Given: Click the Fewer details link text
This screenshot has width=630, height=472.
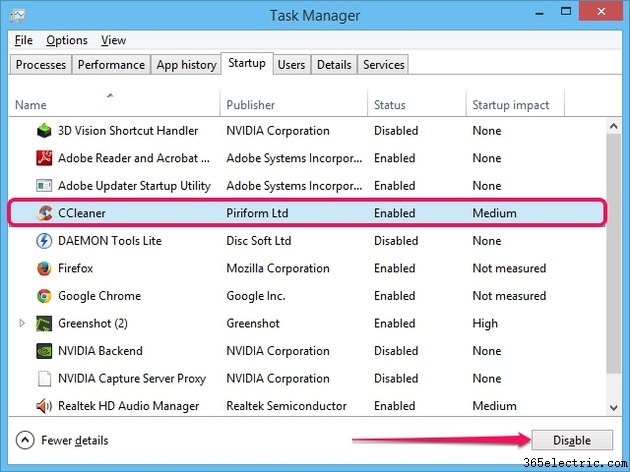Looking at the screenshot, I should [75, 441].
